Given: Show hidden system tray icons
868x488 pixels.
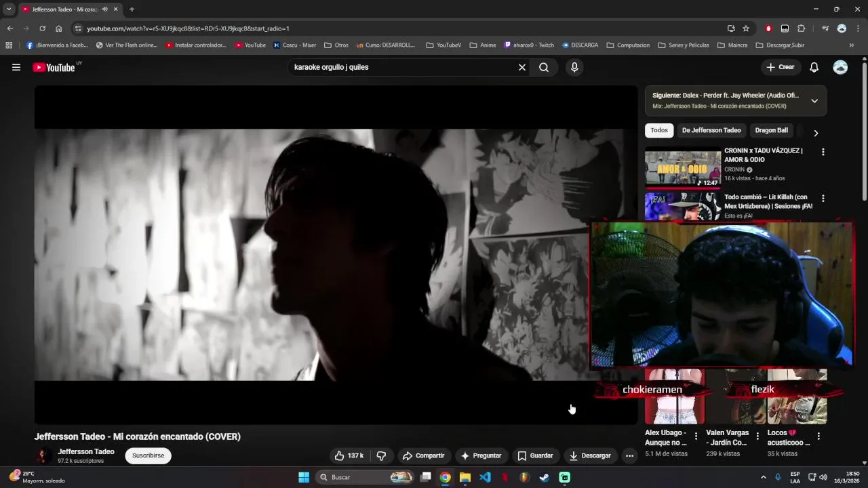Looking at the screenshot, I should pos(763,477).
